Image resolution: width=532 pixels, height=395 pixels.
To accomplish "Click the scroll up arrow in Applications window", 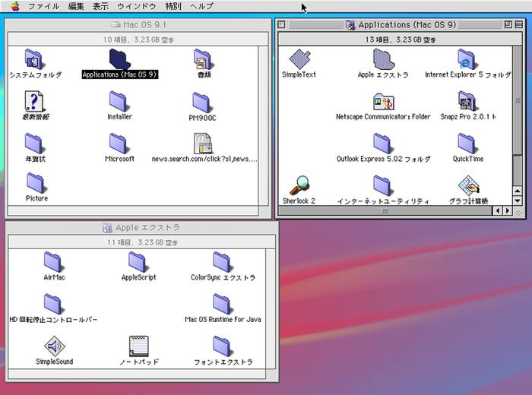I will pyautogui.click(x=517, y=191).
